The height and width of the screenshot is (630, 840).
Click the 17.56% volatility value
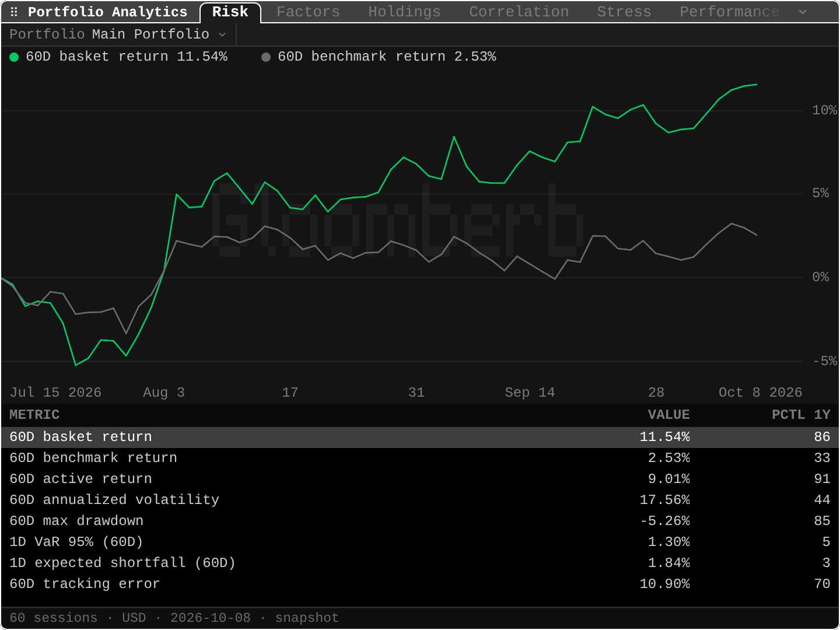pyautogui.click(x=664, y=500)
